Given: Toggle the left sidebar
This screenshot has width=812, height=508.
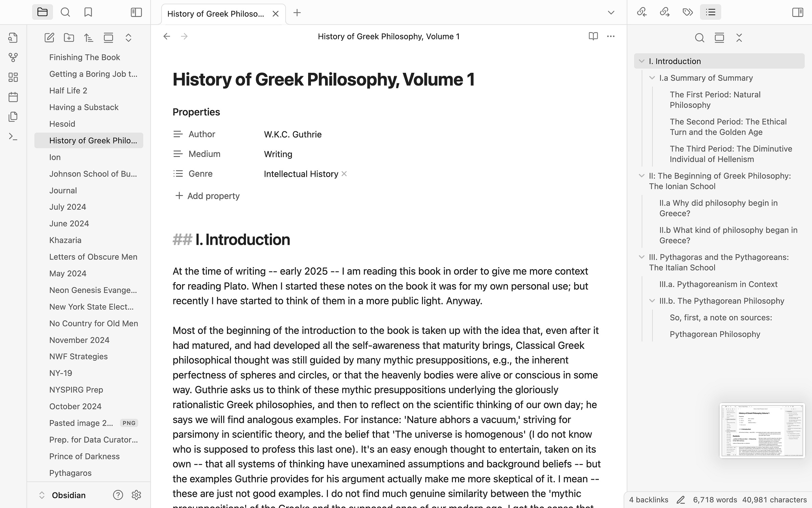Looking at the screenshot, I should pos(136,13).
